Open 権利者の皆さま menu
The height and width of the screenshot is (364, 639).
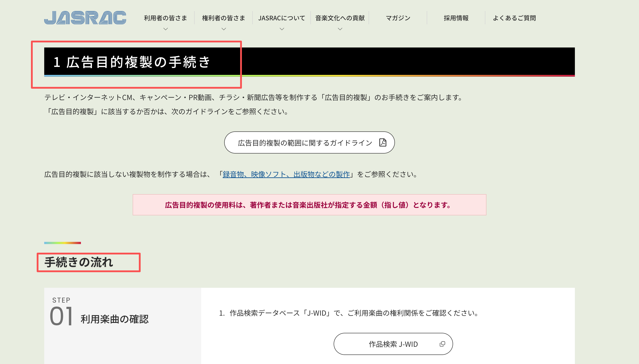tap(224, 18)
